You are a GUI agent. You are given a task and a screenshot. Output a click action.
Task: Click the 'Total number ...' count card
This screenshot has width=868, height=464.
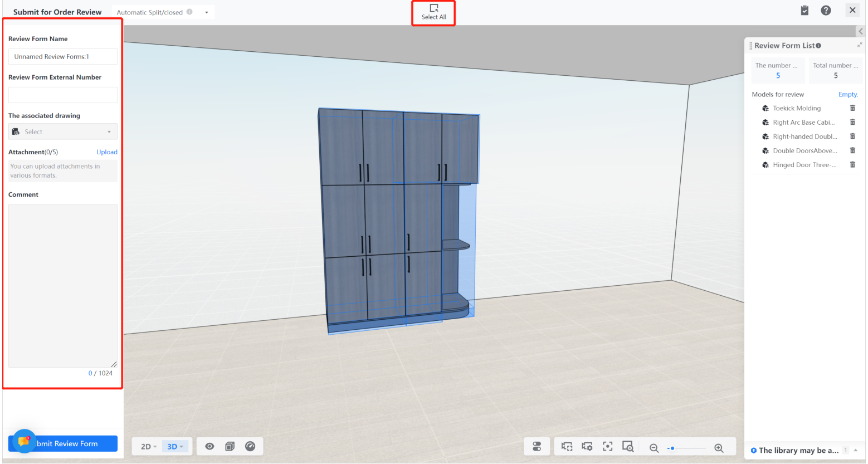tap(836, 71)
